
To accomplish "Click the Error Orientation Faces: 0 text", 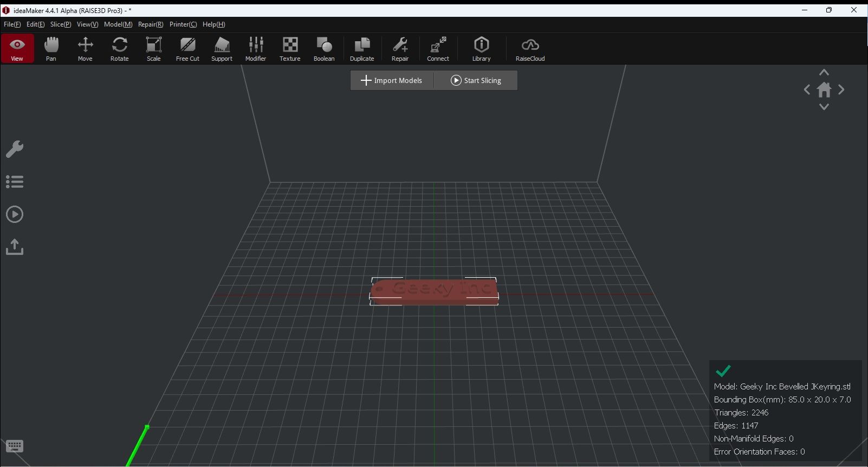I will point(760,452).
